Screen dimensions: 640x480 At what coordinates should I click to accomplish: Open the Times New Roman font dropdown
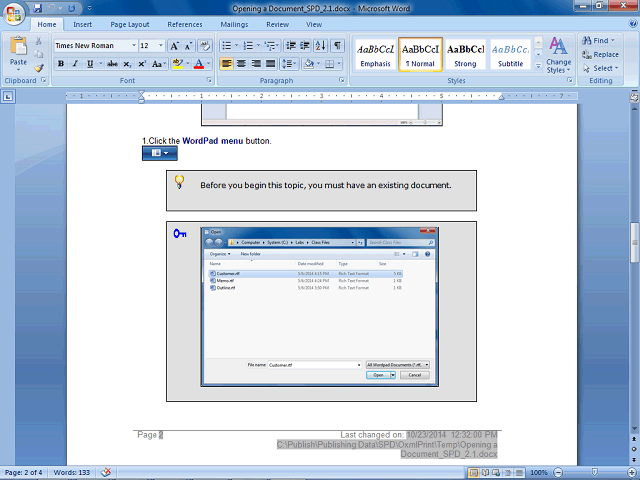(x=133, y=46)
